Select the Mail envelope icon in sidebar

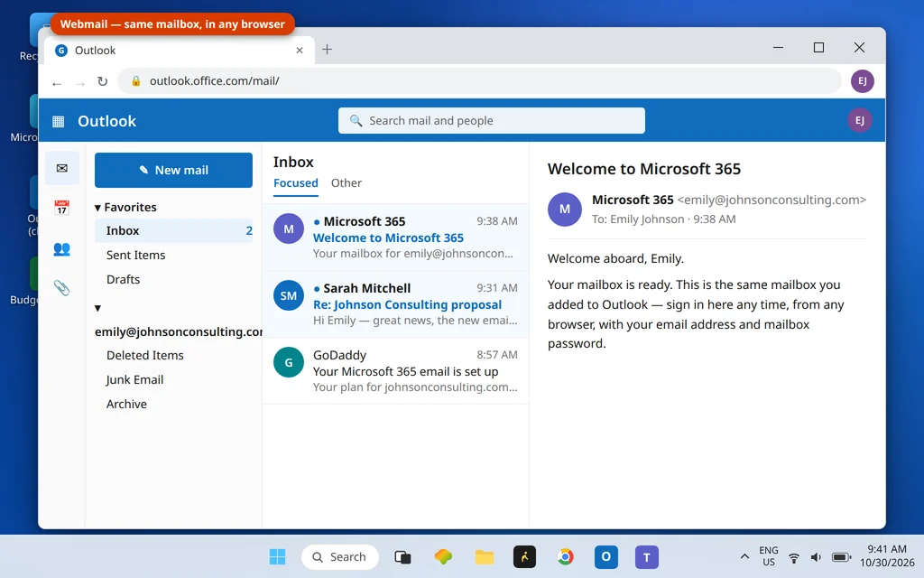point(62,169)
